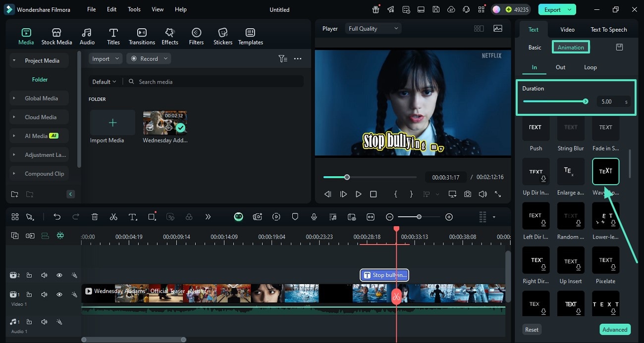
Task: Open the Default sort dropdown
Action: [x=104, y=82]
